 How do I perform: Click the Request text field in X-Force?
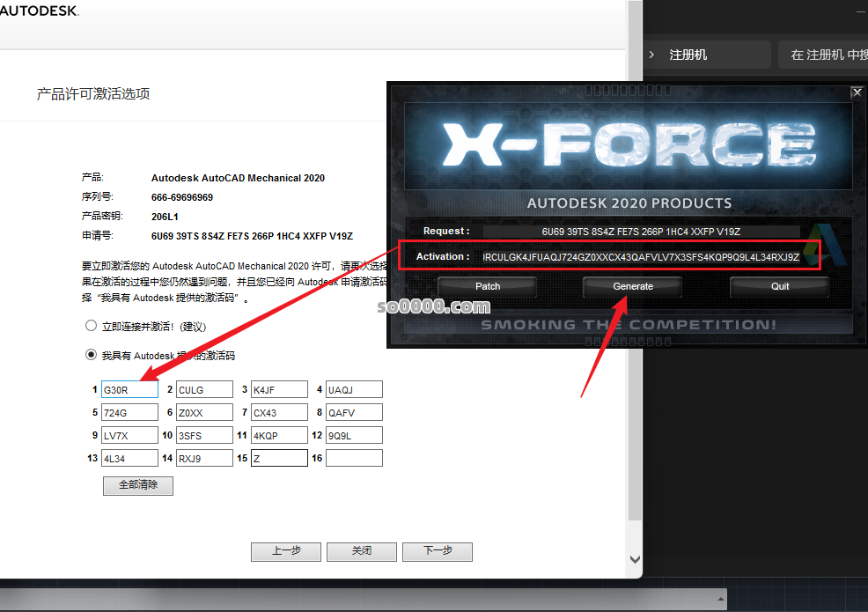coord(640,232)
